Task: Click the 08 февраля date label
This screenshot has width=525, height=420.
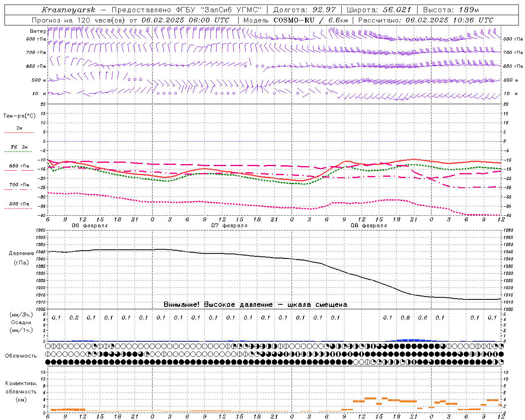Action: pos(369,226)
